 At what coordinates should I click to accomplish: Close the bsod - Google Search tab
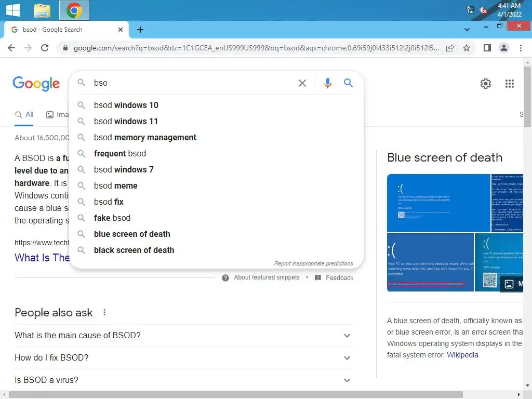121,30
